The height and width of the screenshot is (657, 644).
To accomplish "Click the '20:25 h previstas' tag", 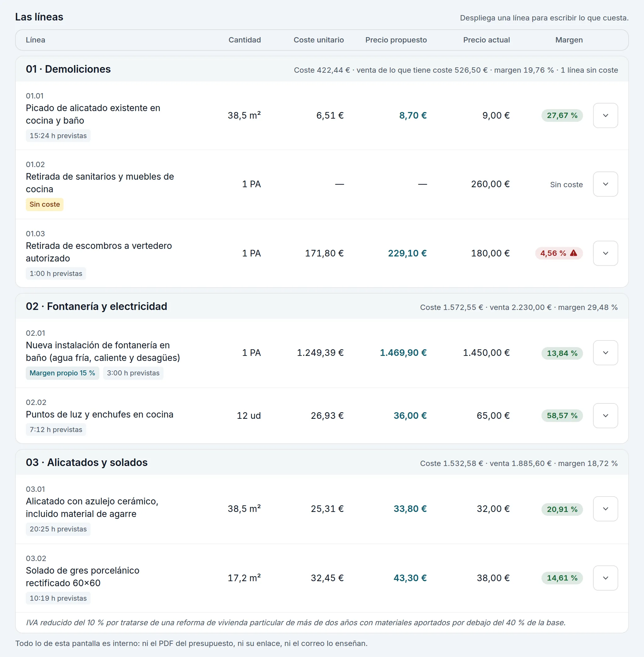I will [58, 529].
